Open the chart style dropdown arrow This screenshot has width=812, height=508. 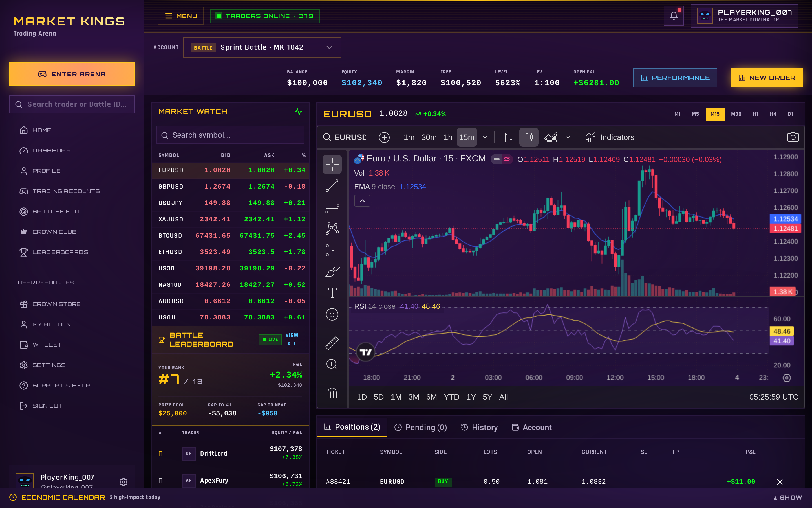568,137
